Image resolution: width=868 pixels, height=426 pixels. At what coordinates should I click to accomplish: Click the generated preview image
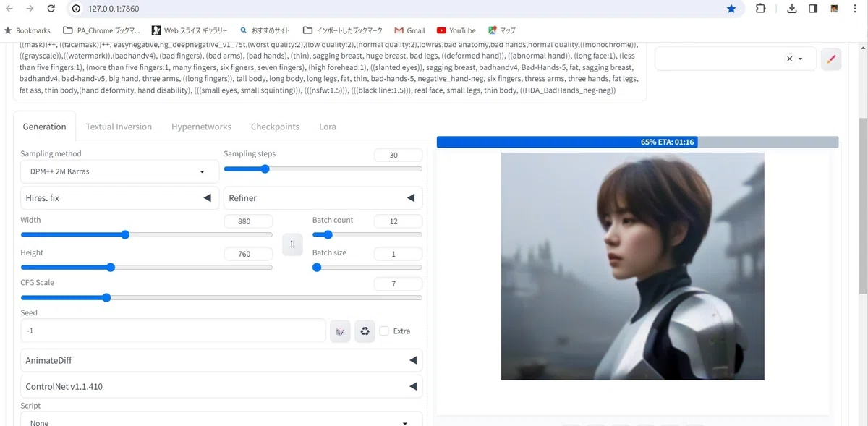click(x=633, y=266)
